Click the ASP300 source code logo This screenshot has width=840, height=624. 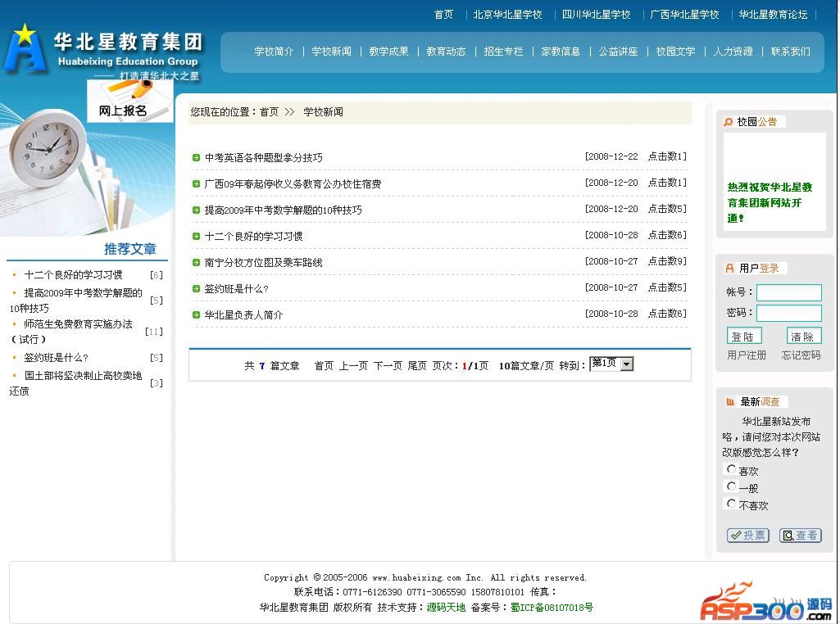[x=765, y=602]
